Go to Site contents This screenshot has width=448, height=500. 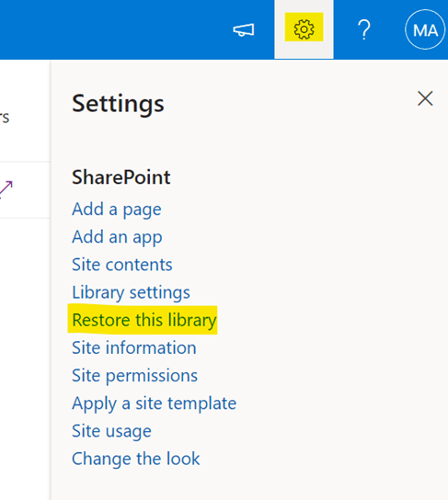pyautogui.click(x=122, y=265)
